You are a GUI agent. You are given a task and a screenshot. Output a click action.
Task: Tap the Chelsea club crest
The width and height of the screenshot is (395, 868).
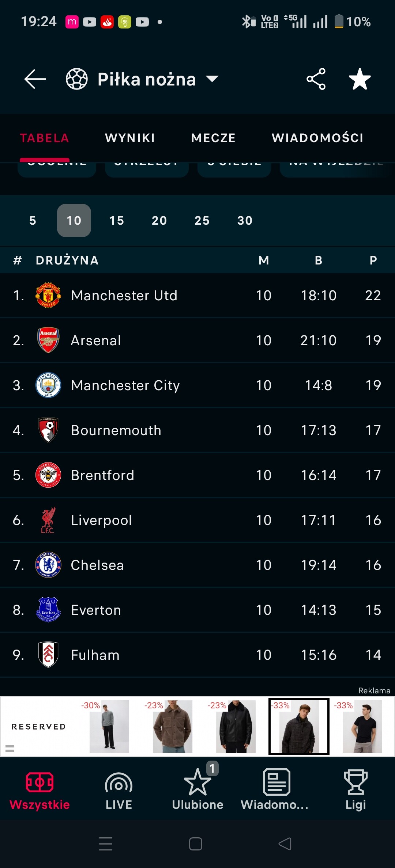tap(48, 565)
